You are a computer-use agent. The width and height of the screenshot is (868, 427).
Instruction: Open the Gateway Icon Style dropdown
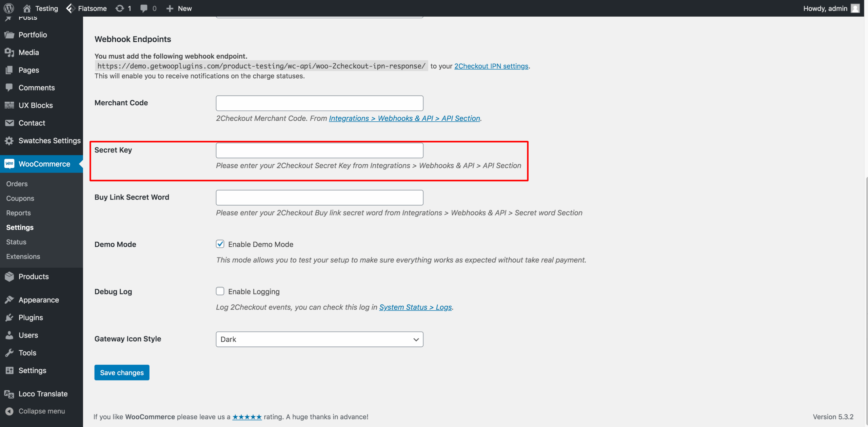click(319, 339)
